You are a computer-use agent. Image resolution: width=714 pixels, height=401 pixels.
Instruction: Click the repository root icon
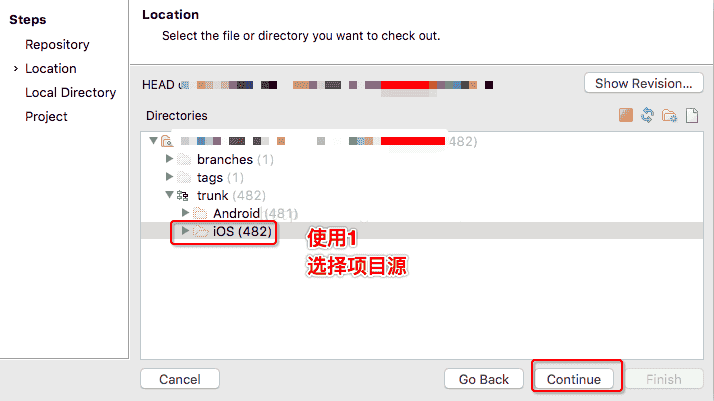[x=167, y=142]
